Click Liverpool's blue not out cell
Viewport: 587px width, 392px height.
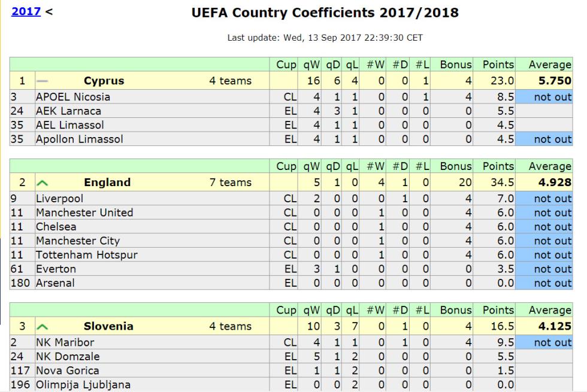point(544,199)
